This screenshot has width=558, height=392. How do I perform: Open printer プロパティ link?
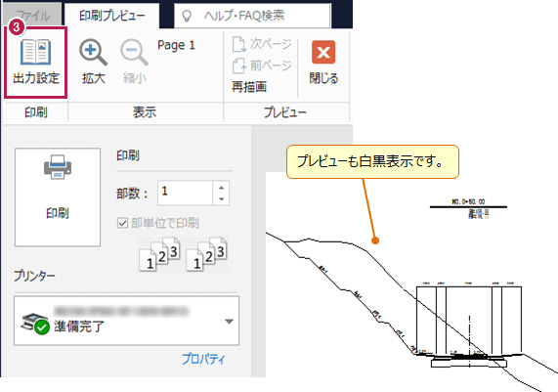[x=203, y=359]
